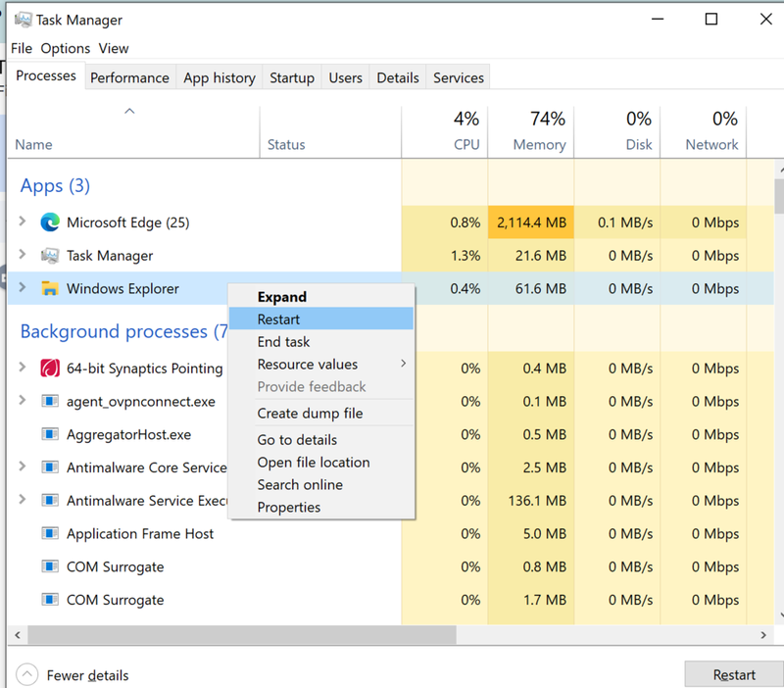Choose Expand in the context menu
This screenshot has width=784, height=688.
[321, 297]
